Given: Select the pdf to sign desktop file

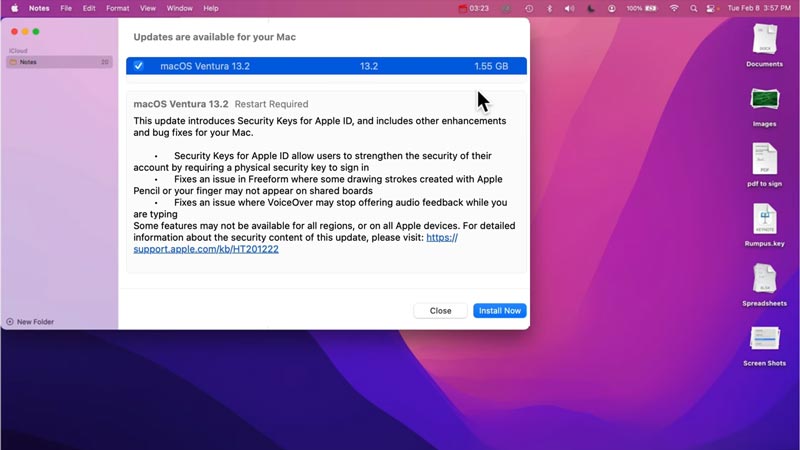Looking at the screenshot, I should click(x=764, y=165).
